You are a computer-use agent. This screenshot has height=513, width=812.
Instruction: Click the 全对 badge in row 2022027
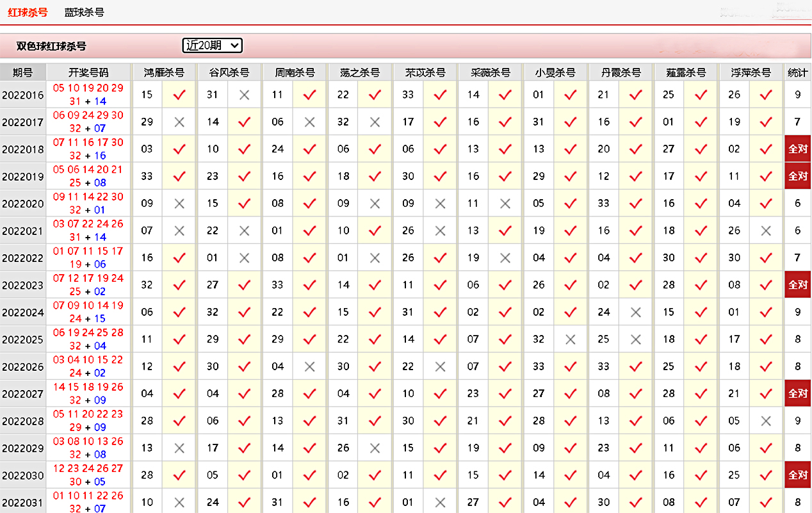click(798, 394)
